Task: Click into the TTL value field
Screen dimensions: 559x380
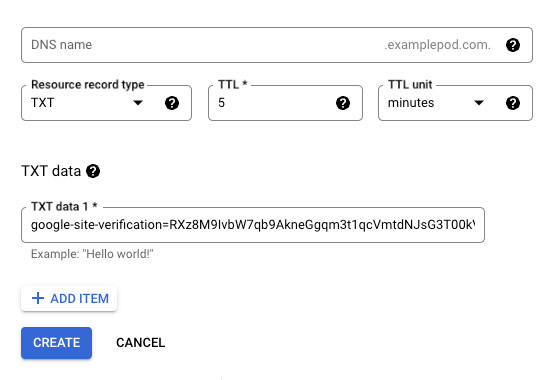Action: [x=271, y=103]
